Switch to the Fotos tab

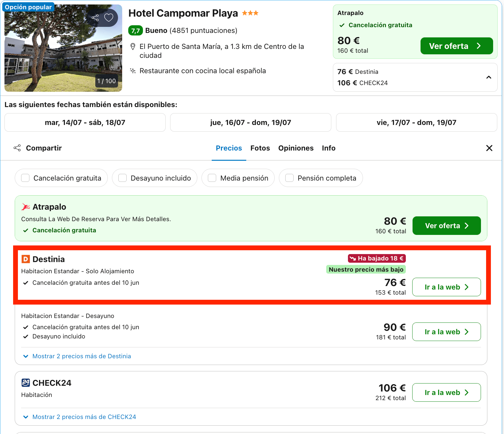pos(260,148)
